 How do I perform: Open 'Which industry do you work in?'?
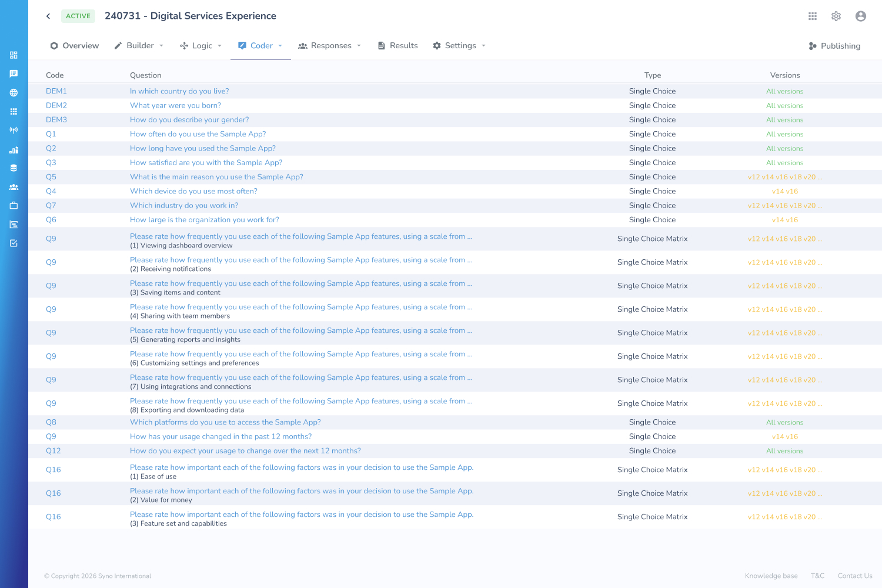click(x=184, y=205)
